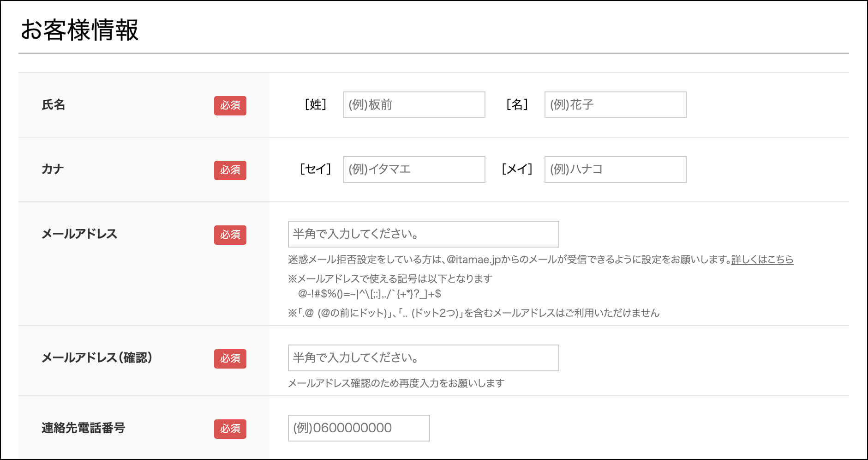This screenshot has height=460, width=868.
Task: Click the 迷惑メール拒否設定 notice text
Action: click(x=509, y=260)
